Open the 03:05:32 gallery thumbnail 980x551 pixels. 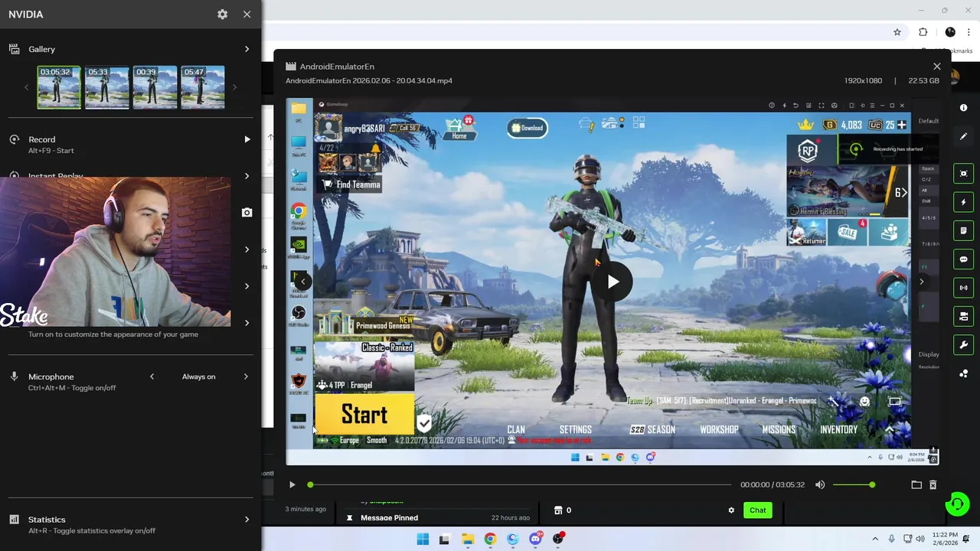click(x=59, y=87)
